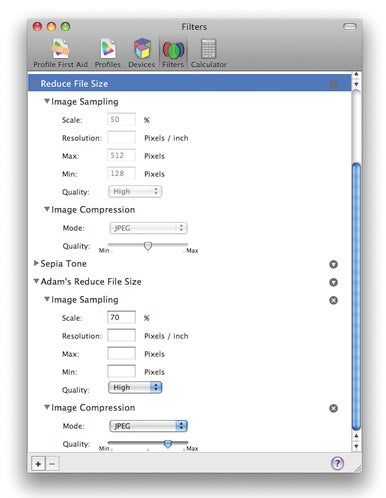Select the Sepia Tone filter row
The image size is (386, 498).
[189, 264]
